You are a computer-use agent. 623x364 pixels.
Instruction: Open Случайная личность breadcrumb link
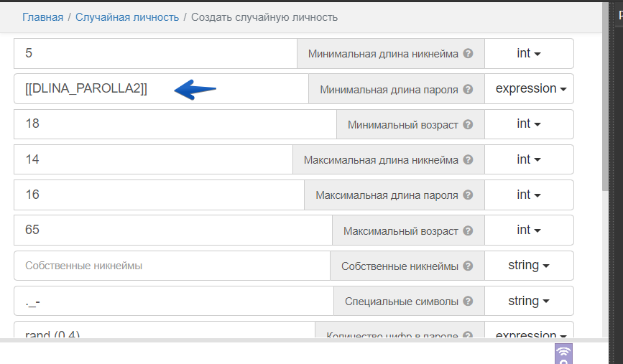point(127,17)
